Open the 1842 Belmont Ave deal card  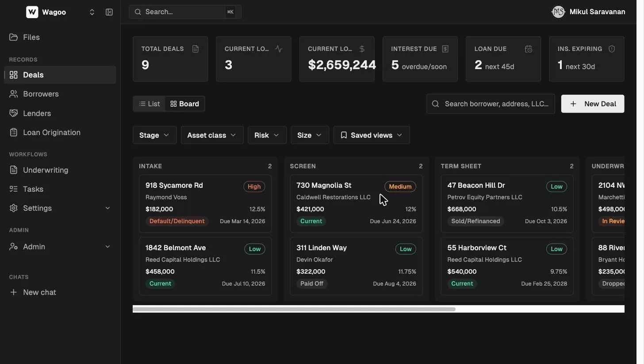click(205, 266)
